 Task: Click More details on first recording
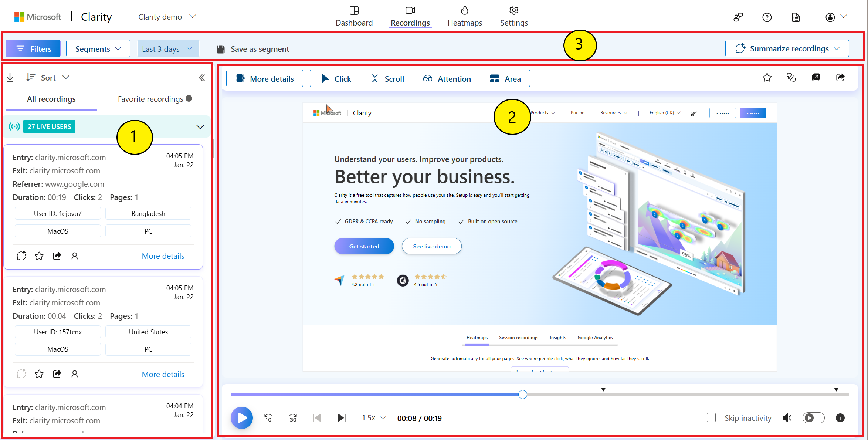[163, 256]
